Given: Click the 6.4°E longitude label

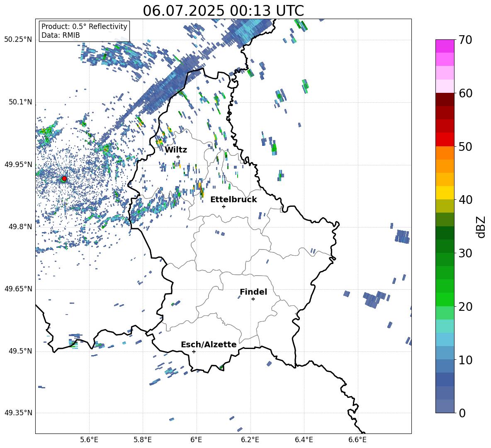Looking at the screenshot, I should pyautogui.click(x=304, y=440).
